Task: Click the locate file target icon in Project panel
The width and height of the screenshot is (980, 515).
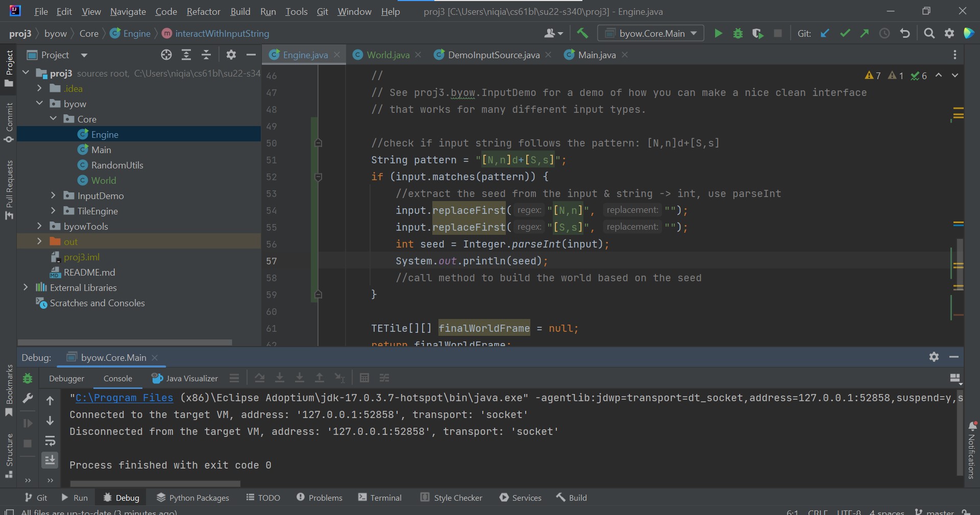Action: pyautogui.click(x=166, y=55)
